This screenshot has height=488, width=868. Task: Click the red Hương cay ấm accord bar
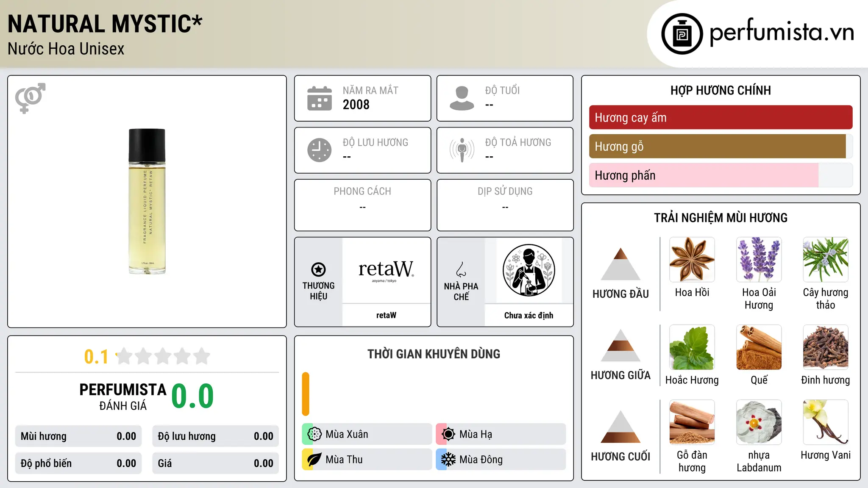point(721,117)
